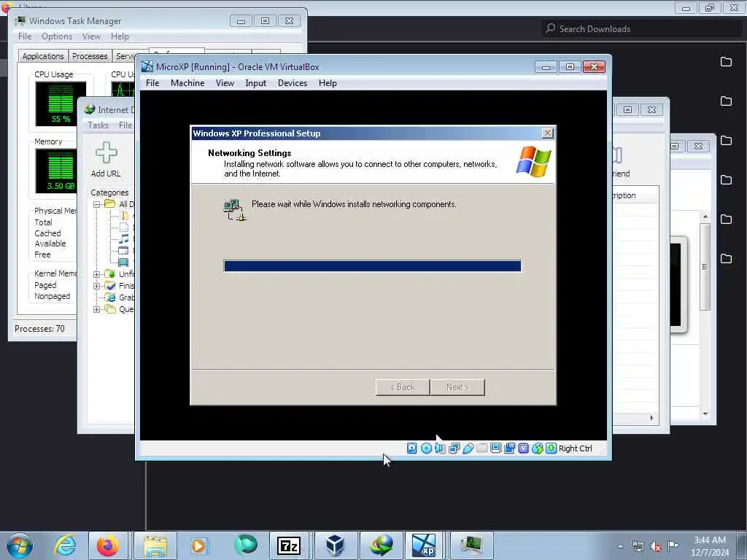
Task: Click the Search Downloads input field
Action: (x=641, y=29)
